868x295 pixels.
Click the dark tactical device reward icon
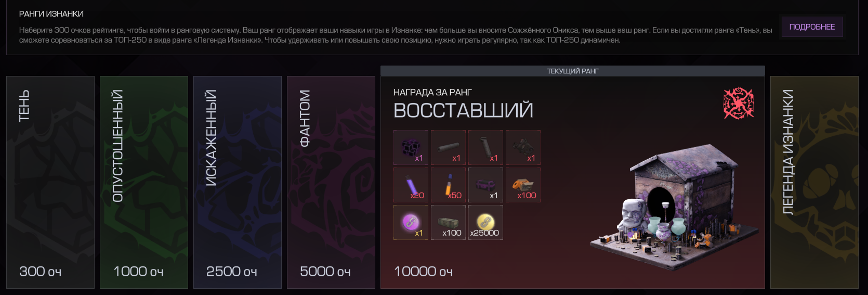point(523,147)
